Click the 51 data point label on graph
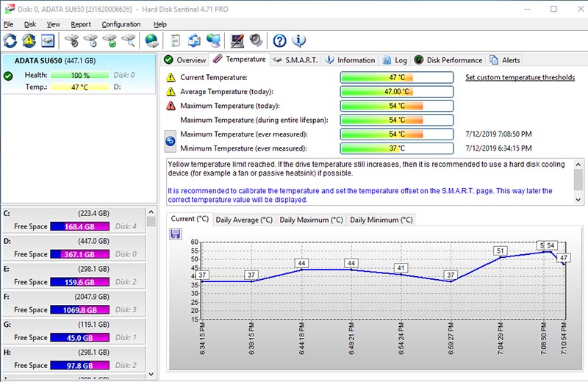 click(x=501, y=251)
